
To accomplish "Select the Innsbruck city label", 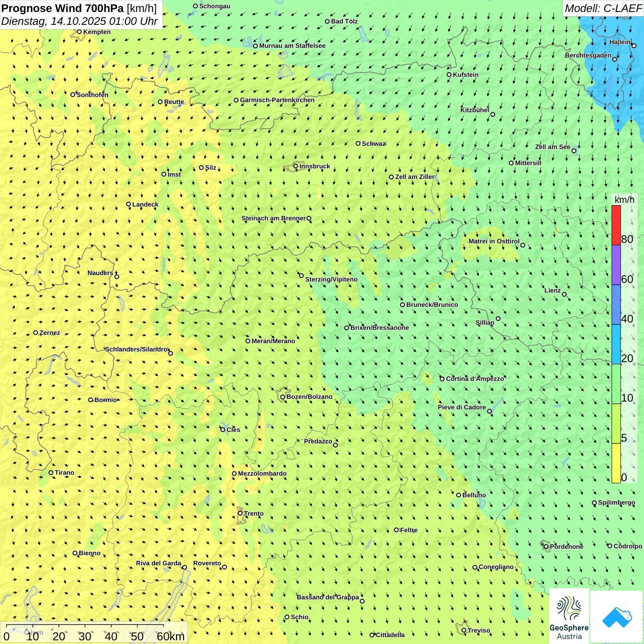I will click(x=315, y=167).
